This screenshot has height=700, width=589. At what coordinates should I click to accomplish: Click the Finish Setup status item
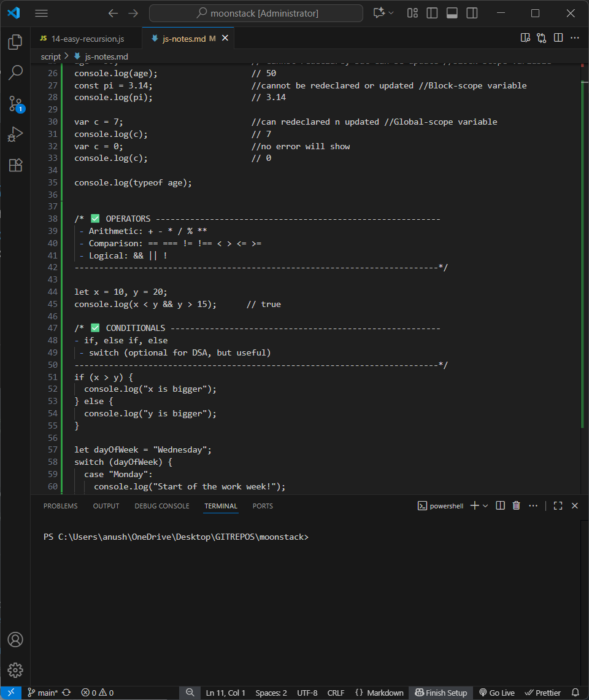point(441,693)
